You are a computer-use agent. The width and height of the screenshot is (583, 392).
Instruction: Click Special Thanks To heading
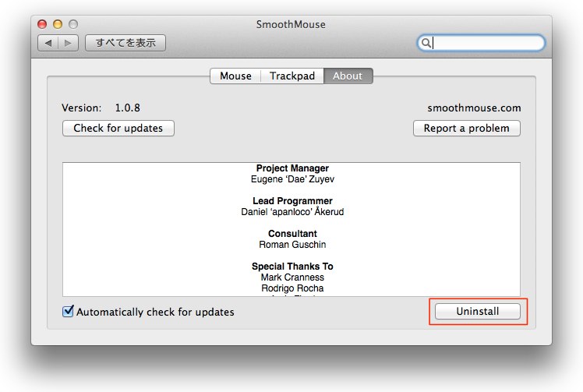[292, 267]
